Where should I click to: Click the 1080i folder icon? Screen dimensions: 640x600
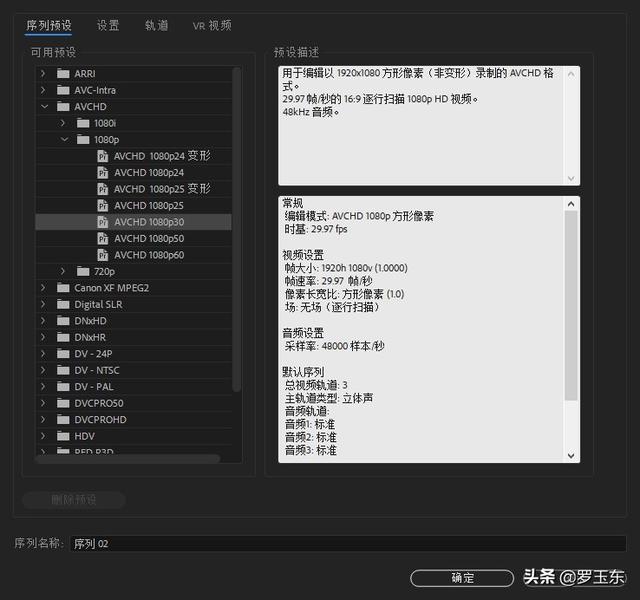point(83,123)
